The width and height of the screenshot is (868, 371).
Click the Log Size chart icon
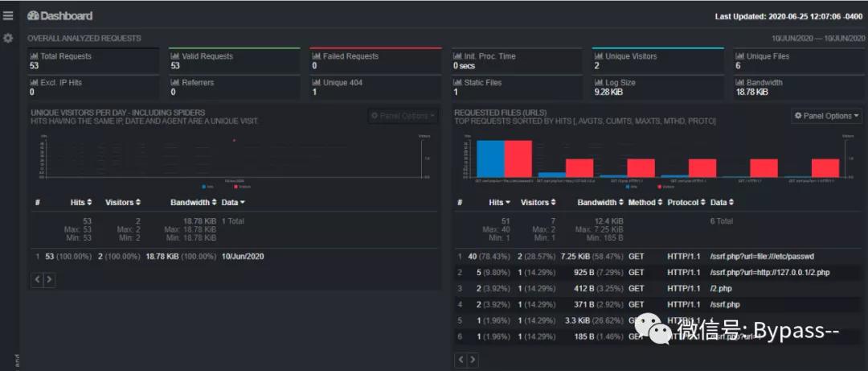pos(599,83)
